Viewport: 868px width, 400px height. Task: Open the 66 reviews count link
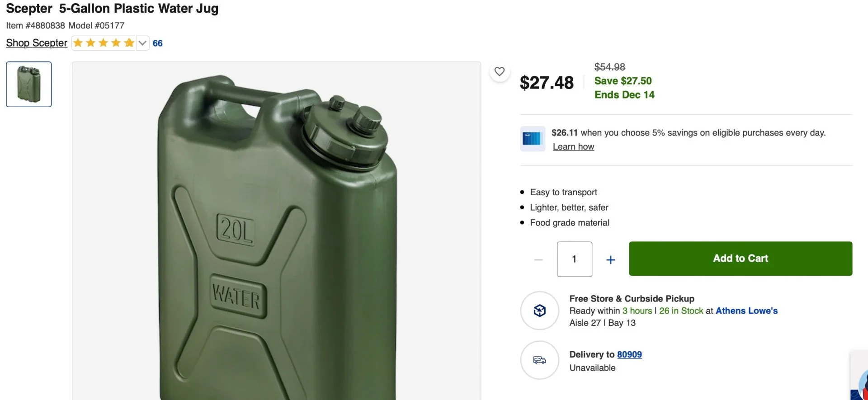click(x=157, y=43)
